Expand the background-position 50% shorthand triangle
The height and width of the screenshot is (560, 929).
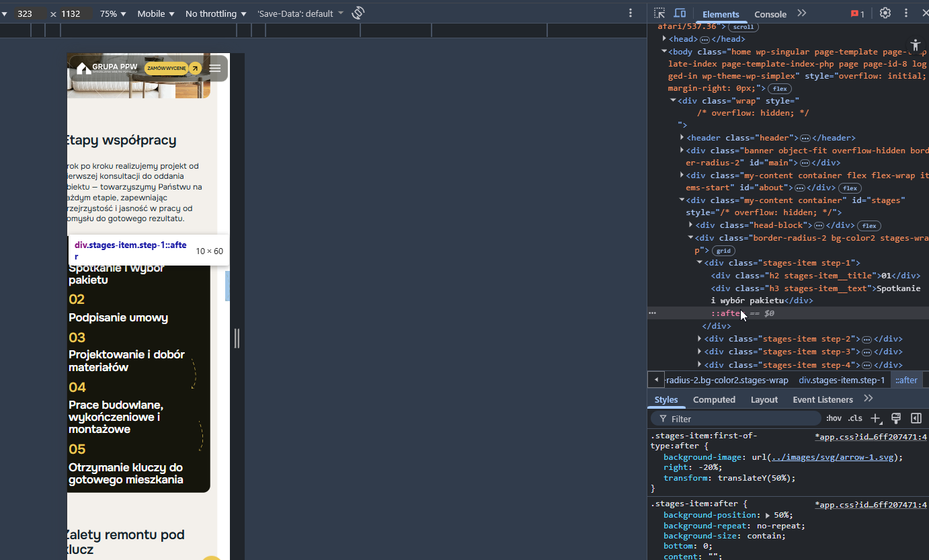click(x=768, y=515)
